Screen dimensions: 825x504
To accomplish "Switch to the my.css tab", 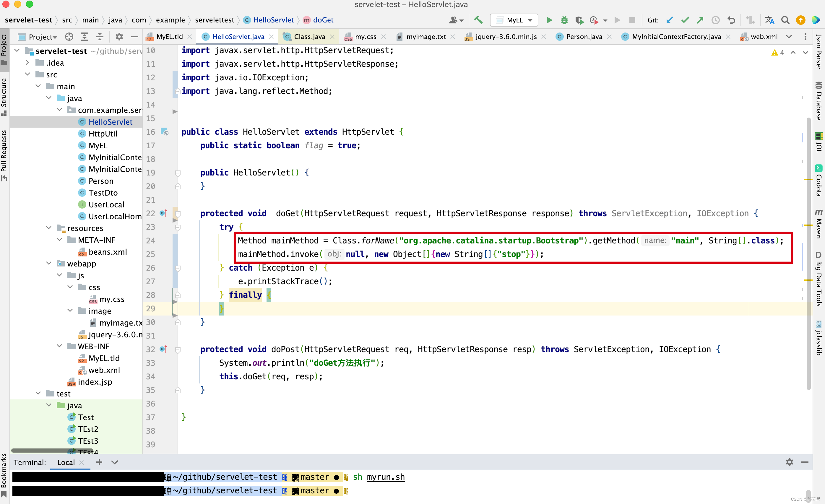I will pos(365,37).
